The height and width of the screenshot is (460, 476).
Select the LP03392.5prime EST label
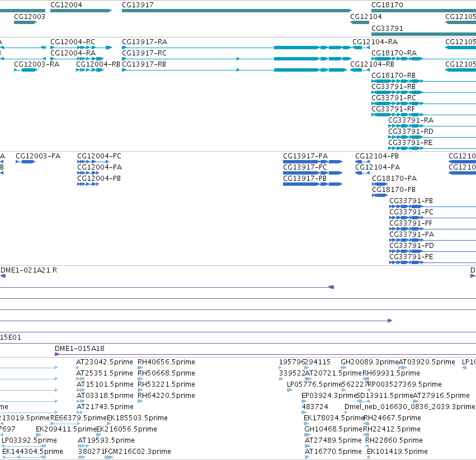[29, 440]
